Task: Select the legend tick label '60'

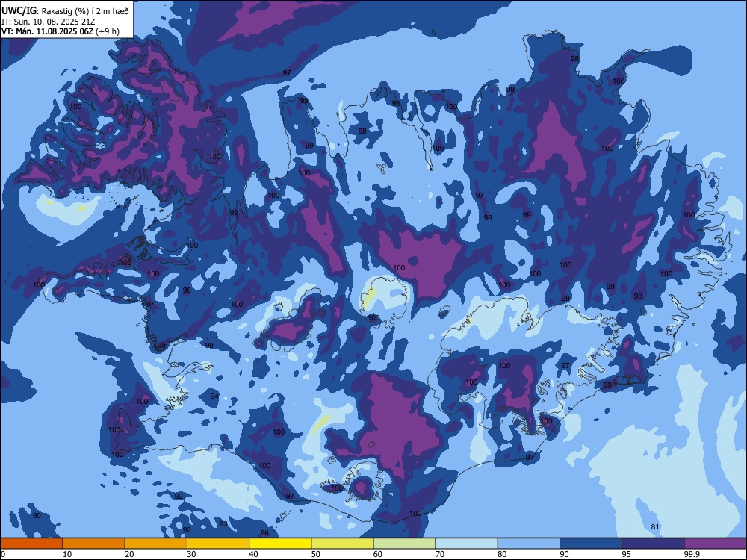Action: 378,554
